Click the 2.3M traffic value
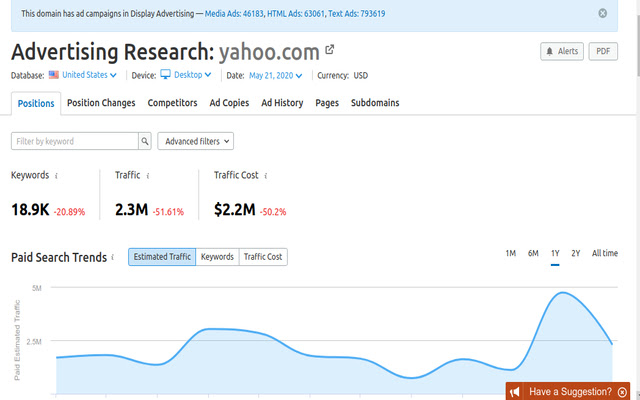The image size is (640, 400). click(x=131, y=210)
